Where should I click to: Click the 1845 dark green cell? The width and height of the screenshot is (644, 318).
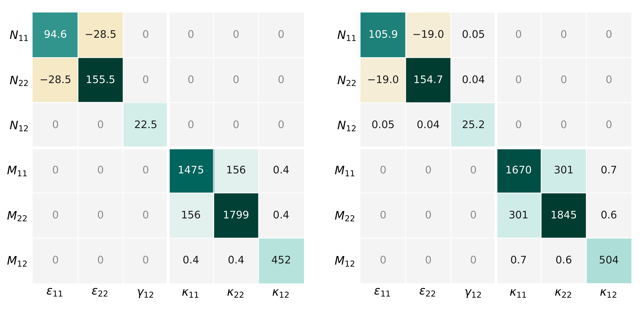tap(564, 215)
